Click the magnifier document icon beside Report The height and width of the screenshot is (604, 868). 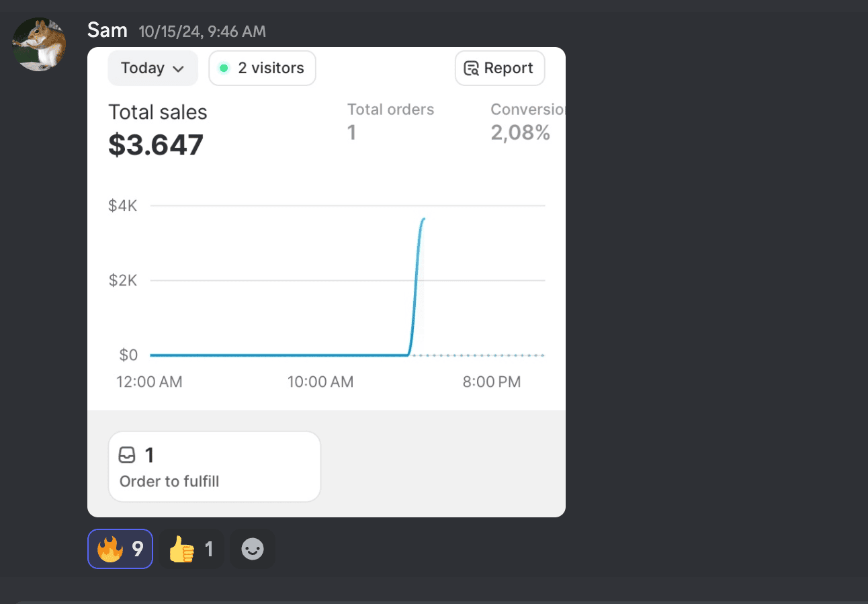tap(472, 69)
